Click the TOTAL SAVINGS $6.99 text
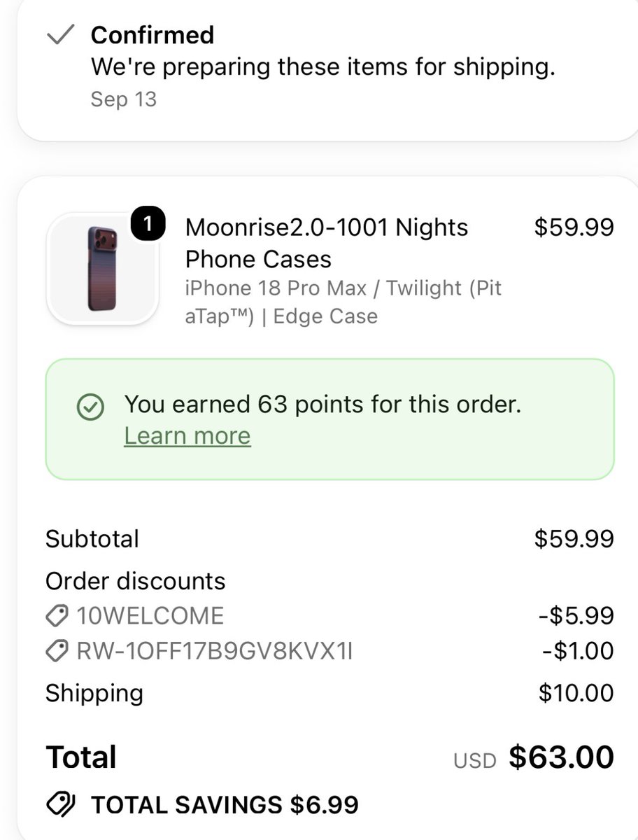Screen dimensions: 638x840 coord(225,805)
